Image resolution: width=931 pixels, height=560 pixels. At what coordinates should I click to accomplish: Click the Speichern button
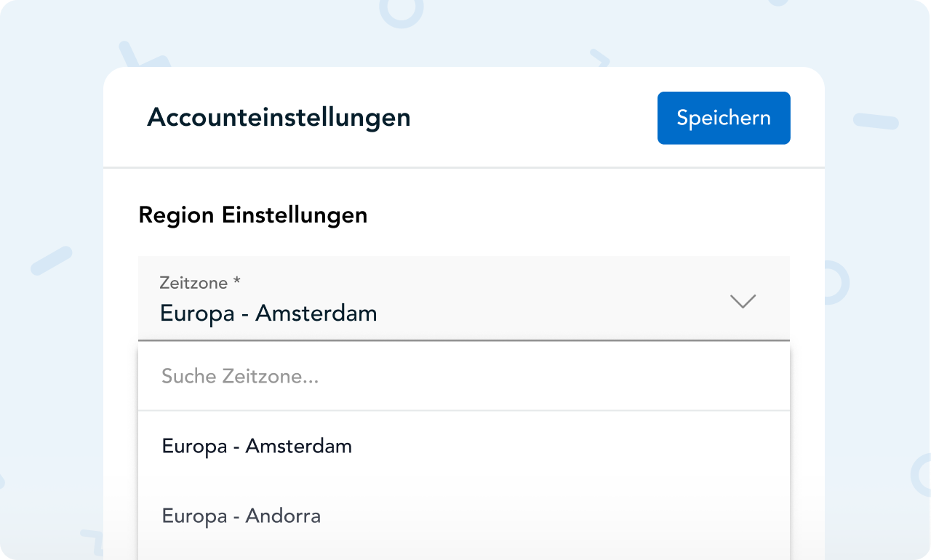(x=724, y=118)
